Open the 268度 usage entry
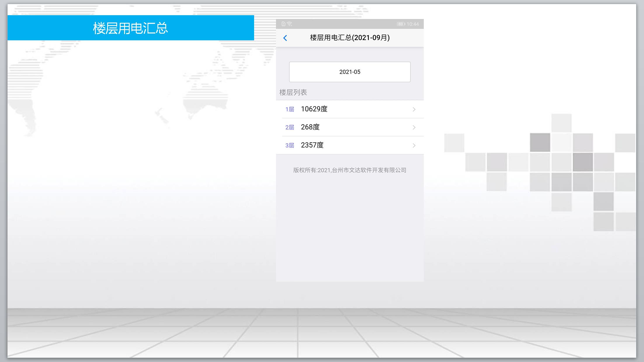 310,127
